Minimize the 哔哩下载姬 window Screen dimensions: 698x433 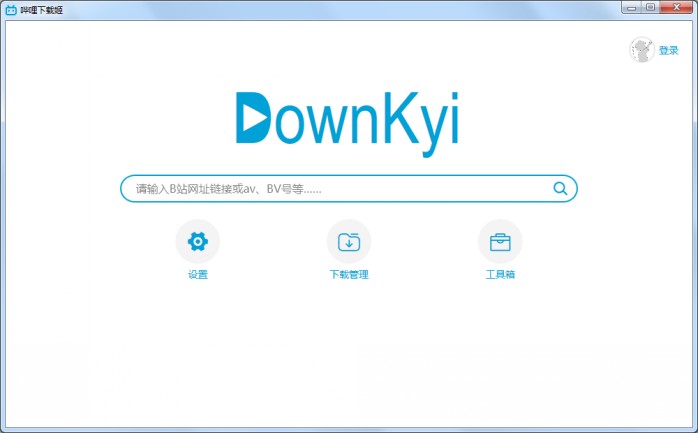632,8
